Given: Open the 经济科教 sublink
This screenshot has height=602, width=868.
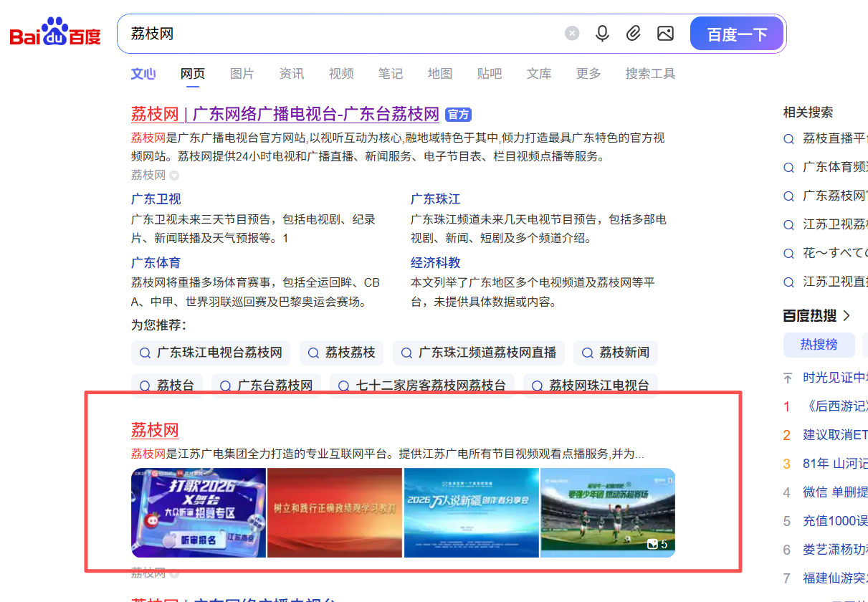Looking at the screenshot, I should 435,263.
